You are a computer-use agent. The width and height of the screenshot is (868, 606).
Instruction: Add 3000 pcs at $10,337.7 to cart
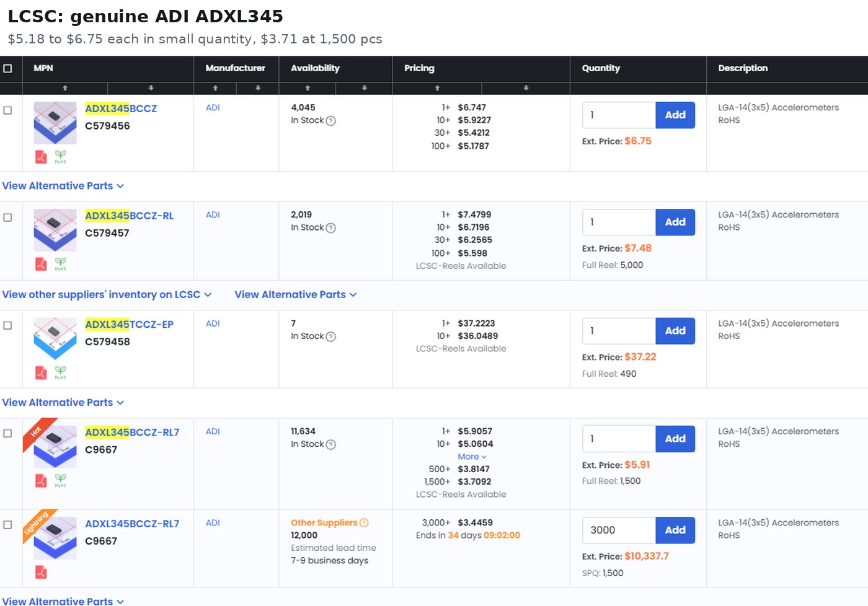[x=675, y=530]
